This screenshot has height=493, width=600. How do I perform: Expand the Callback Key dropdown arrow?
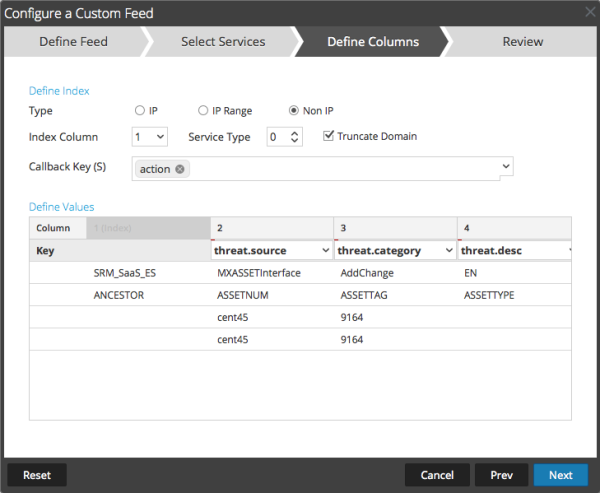point(506,166)
